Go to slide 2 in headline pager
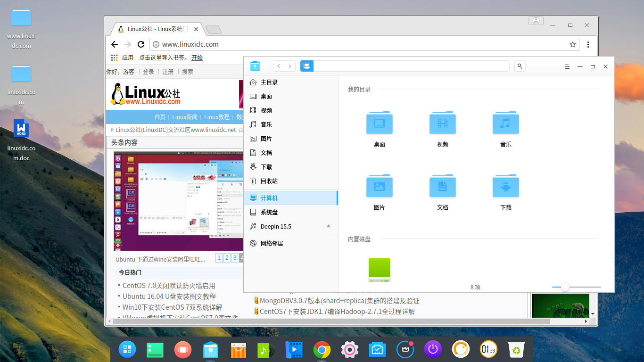 coord(227,258)
